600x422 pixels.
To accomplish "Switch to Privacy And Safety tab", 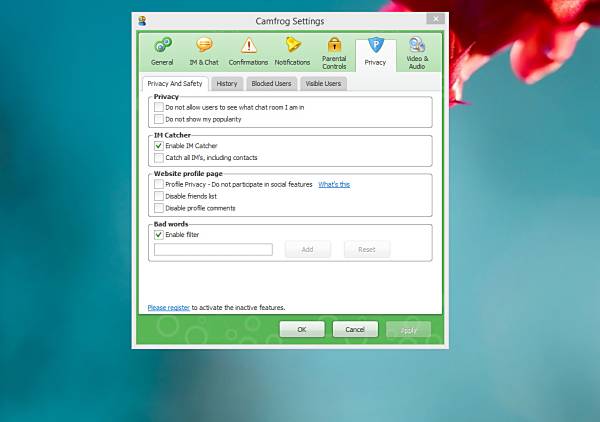I will [x=175, y=83].
